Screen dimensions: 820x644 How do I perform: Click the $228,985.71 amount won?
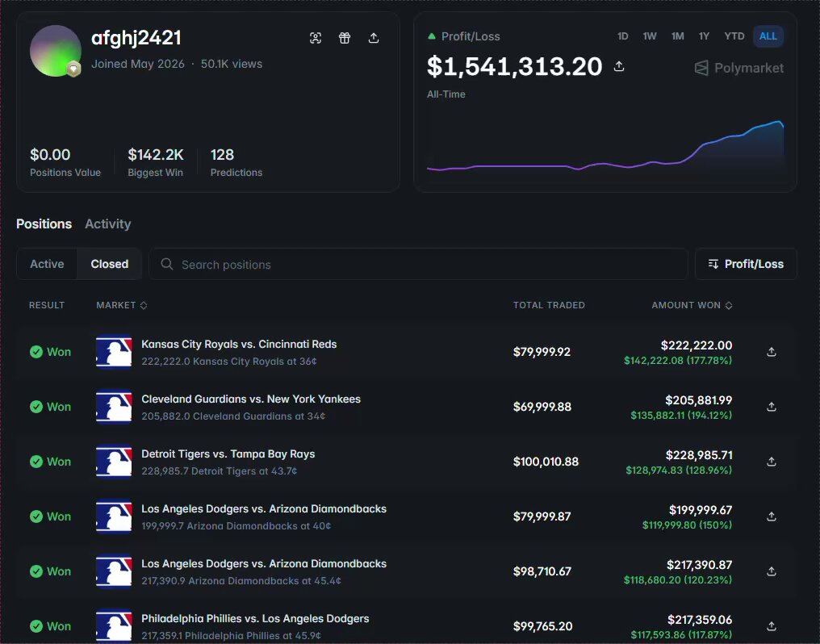pyautogui.click(x=699, y=455)
